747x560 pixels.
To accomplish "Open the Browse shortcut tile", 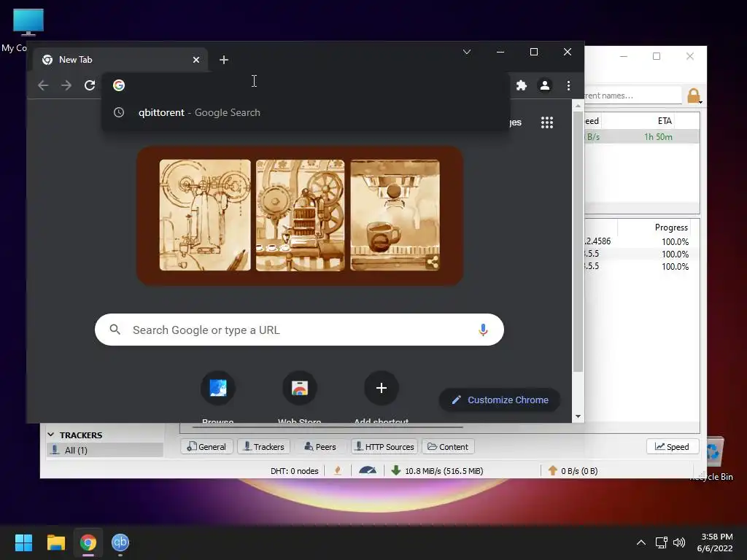I will [217, 388].
